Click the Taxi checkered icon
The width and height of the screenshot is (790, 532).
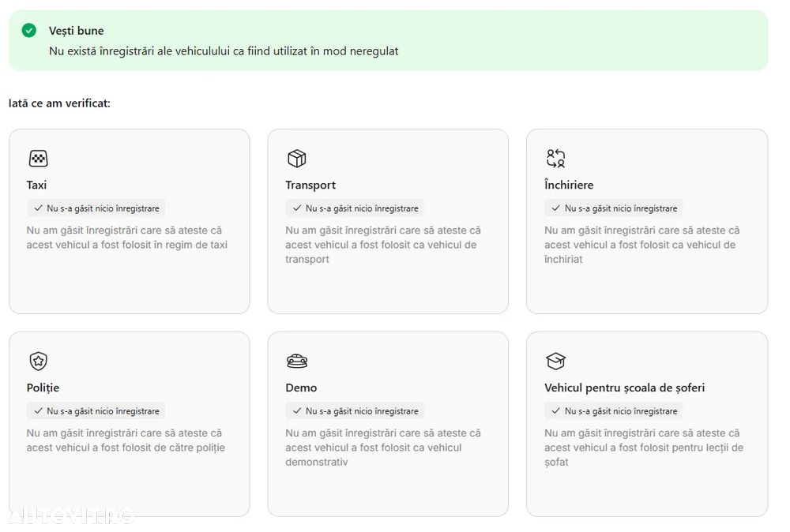pos(38,159)
